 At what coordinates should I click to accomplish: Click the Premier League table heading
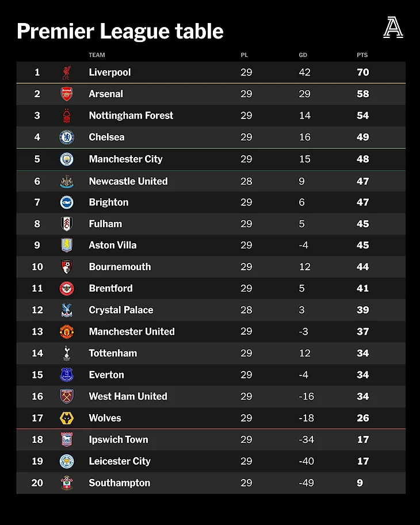(x=120, y=31)
